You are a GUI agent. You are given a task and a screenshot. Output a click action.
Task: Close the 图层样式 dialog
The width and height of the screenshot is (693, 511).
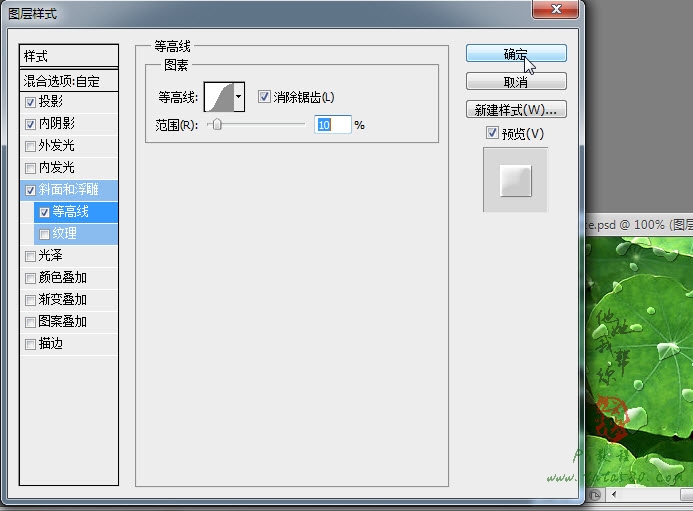(556, 9)
